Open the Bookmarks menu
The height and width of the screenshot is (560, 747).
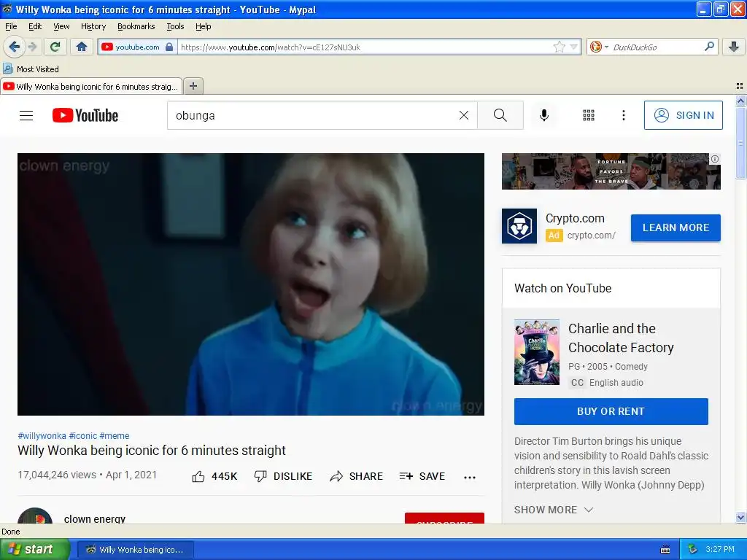(x=136, y=26)
